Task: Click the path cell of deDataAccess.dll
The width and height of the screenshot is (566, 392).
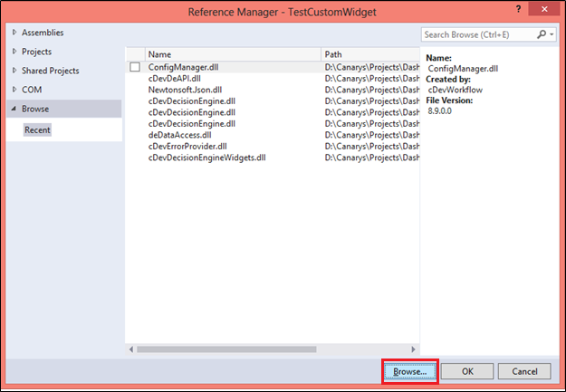Action: click(372, 135)
